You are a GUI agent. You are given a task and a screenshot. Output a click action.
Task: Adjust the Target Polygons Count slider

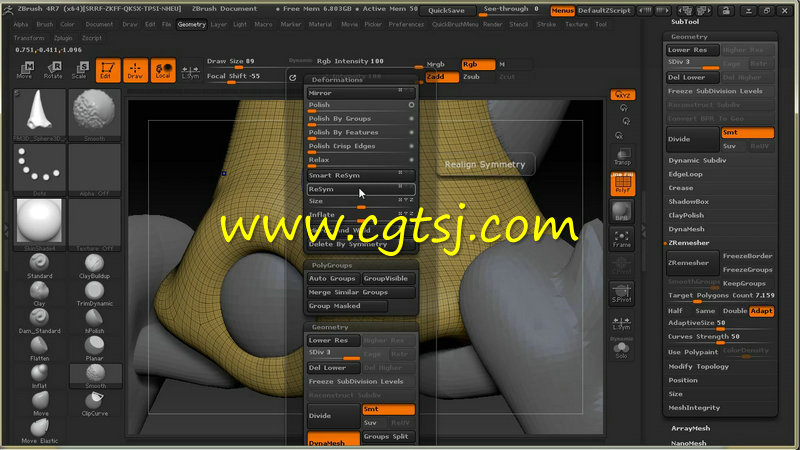point(720,297)
